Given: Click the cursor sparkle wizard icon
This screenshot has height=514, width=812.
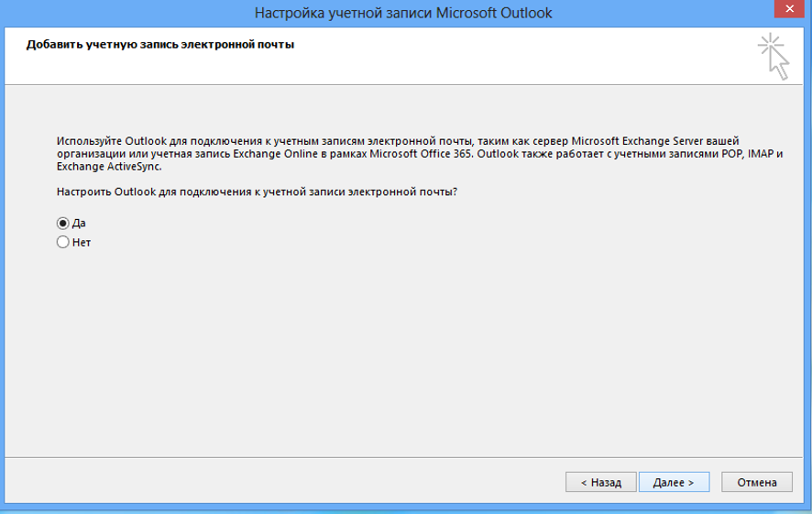Looking at the screenshot, I should pos(773,56).
